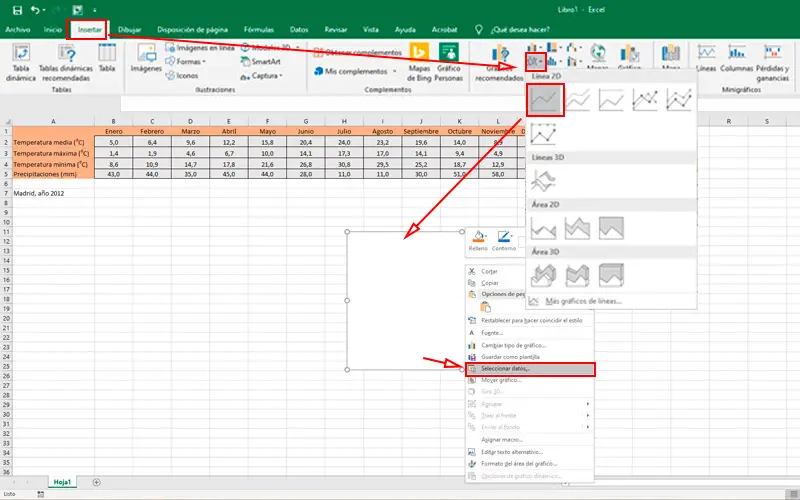Click the Gráfico Personas icon

point(450,54)
